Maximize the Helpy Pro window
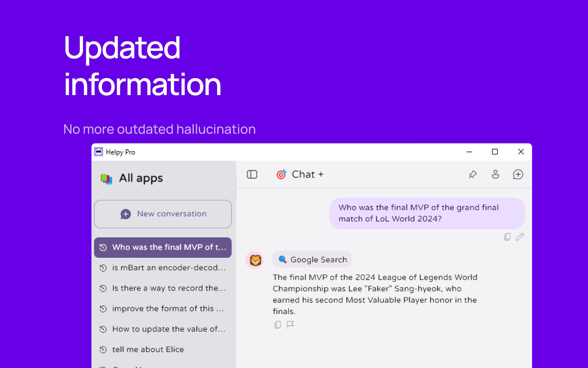The width and height of the screenshot is (588, 368). point(495,152)
